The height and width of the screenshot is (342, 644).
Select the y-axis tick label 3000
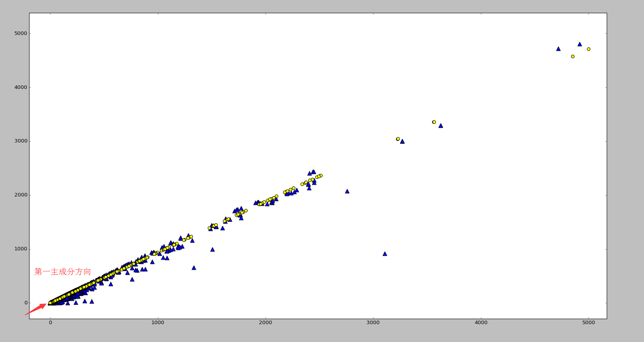(x=21, y=141)
